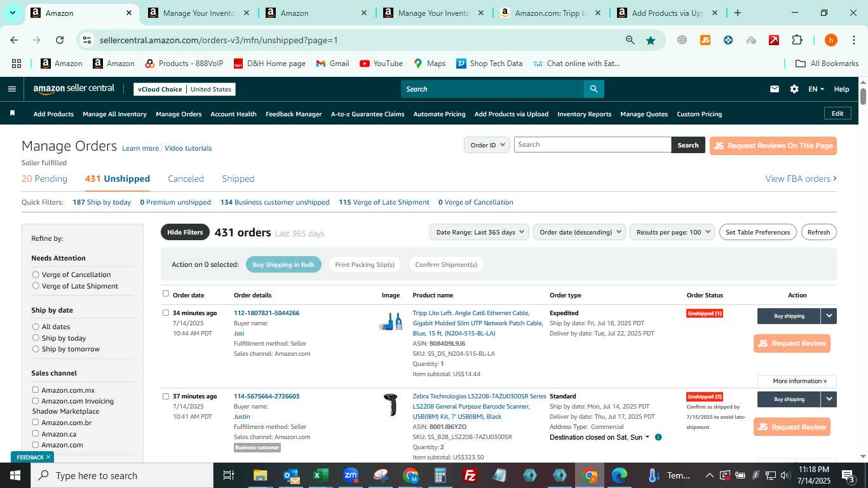The image size is (868, 488).
Task: Open the Order ID search type dropdown
Action: [x=487, y=145]
